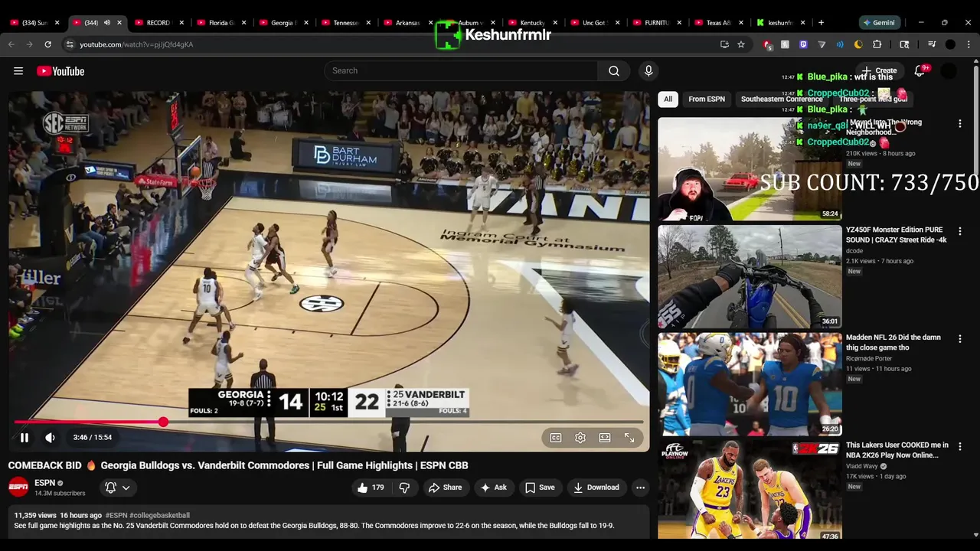The height and width of the screenshot is (551, 980).
Task: Enter fullscreen video mode
Action: 629,438
